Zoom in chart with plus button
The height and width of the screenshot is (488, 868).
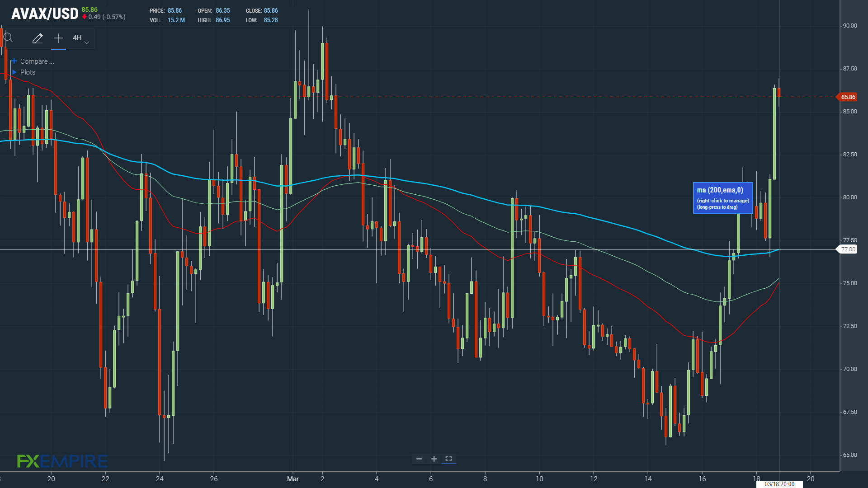(434, 459)
